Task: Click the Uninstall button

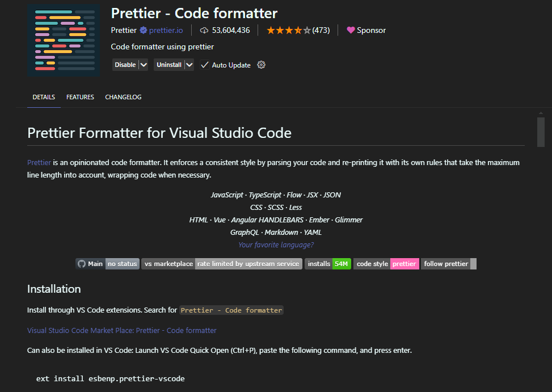Action: (x=169, y=65)
